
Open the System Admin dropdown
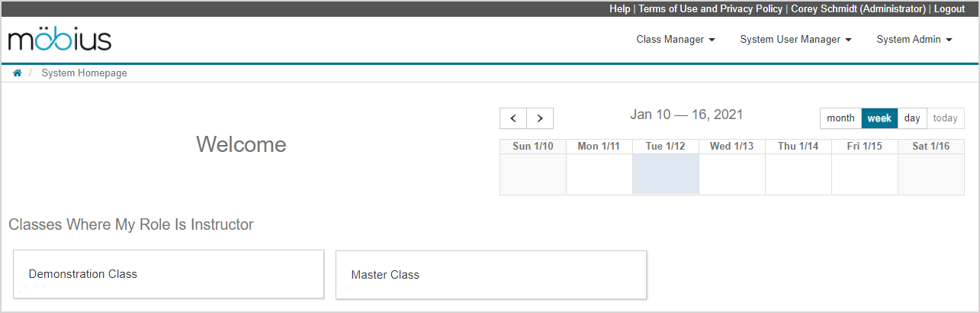point(914,40)
